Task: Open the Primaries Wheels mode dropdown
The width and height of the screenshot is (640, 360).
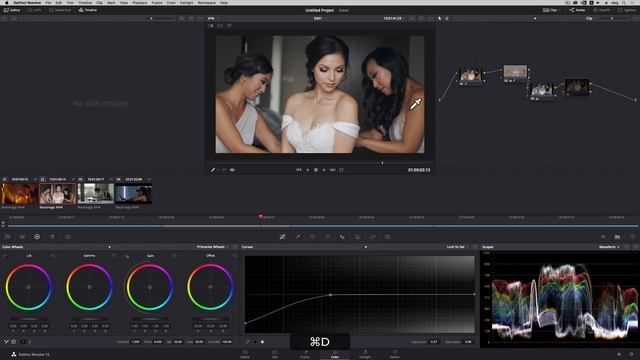Action: click(x=212, y=247)
